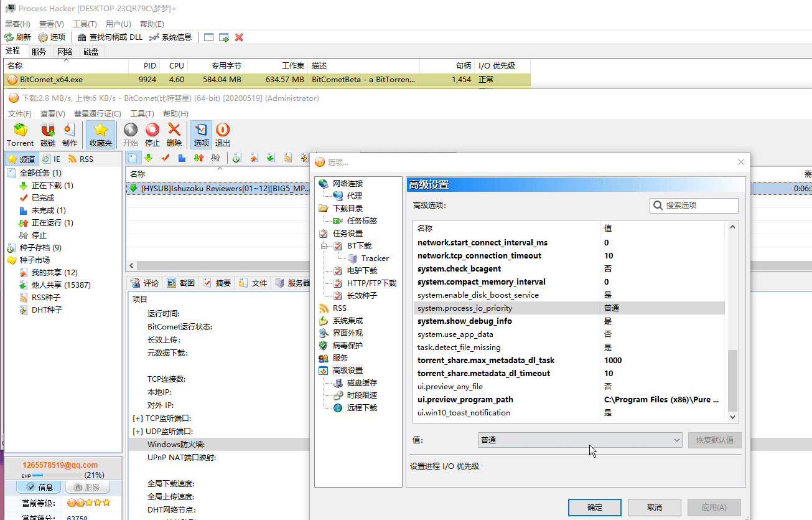Click the Torrent toolbar icon in BitComet
Image resolution: width=812 pixels, height=520 pixels.
click(21, 135)
